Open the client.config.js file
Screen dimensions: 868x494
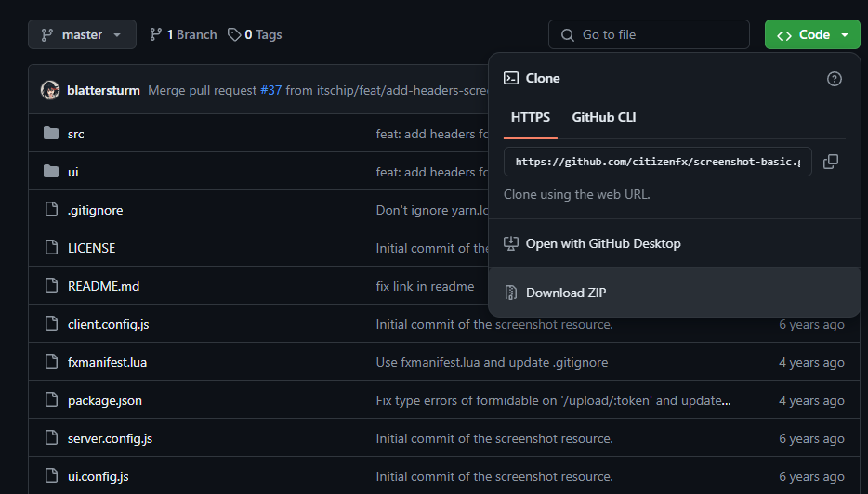tap(109, 325)
